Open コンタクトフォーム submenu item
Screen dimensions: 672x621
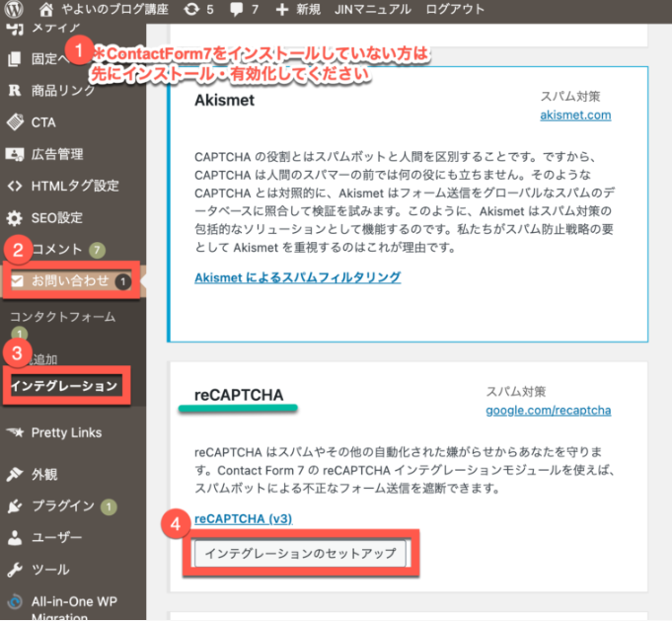pos(62,317)
